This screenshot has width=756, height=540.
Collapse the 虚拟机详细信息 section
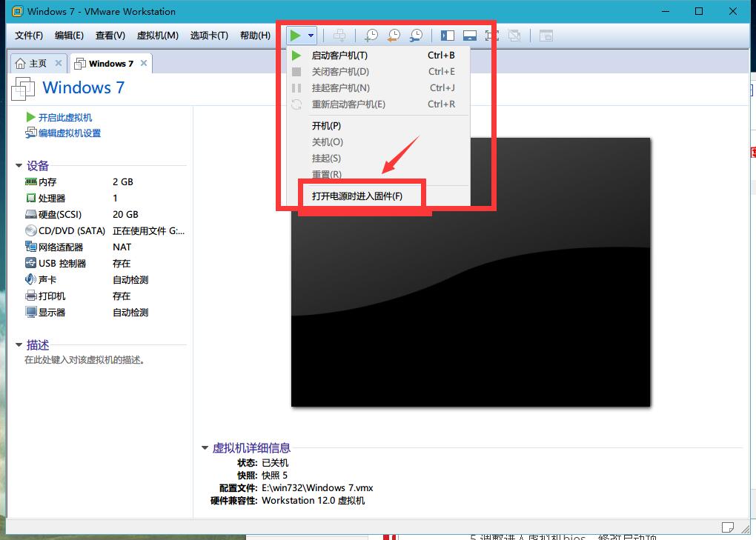point(205,448)
